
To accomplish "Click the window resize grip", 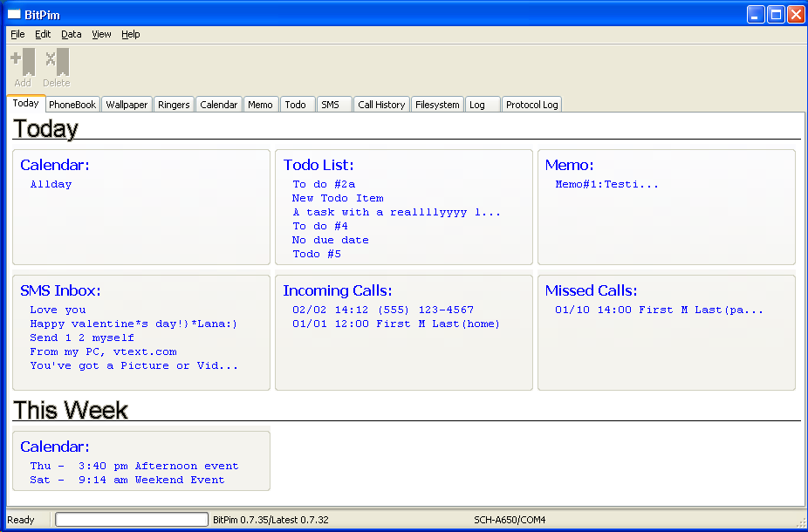I will 800,522.
